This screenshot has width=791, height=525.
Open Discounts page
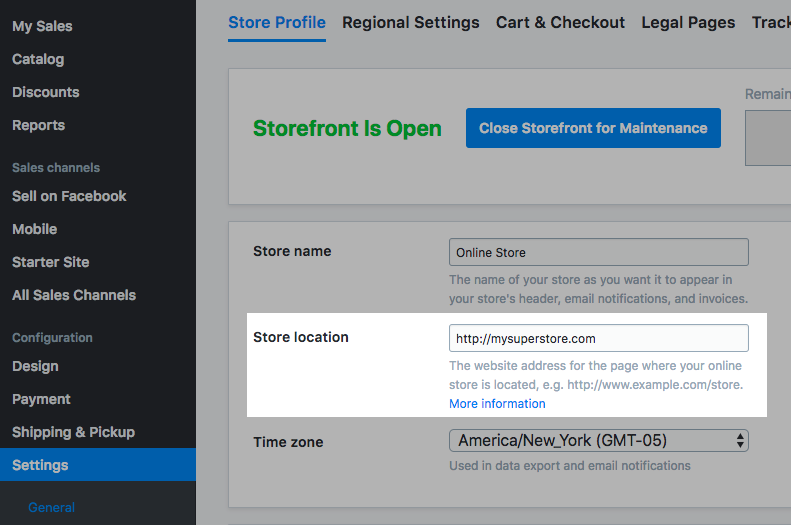pos(45,92)
